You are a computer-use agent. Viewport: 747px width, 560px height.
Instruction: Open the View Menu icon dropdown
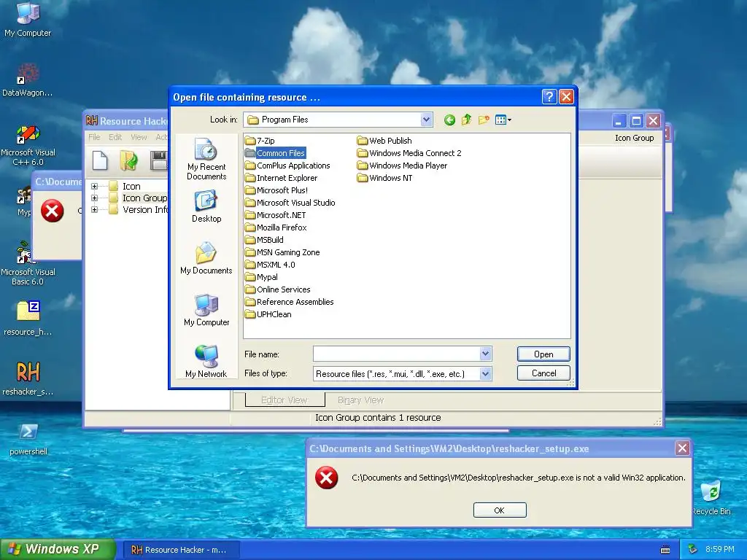pyautogui.click(x=503, y=120)
